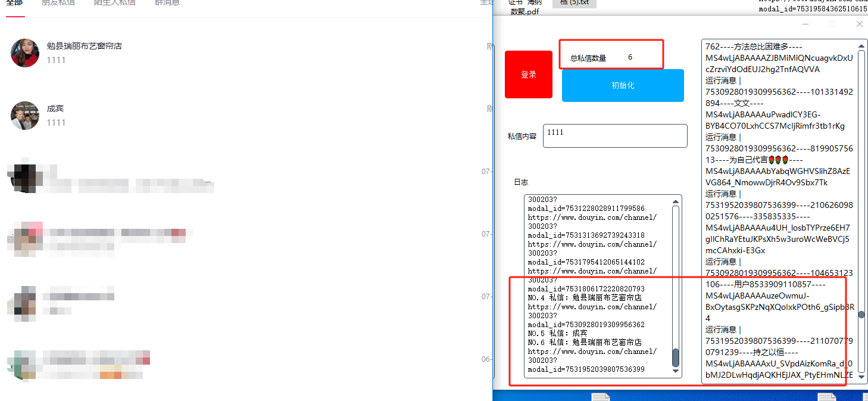The height and width of the screenshot is (401, 868).
Task: Close the private message tool window
Action: pos(859,24)
